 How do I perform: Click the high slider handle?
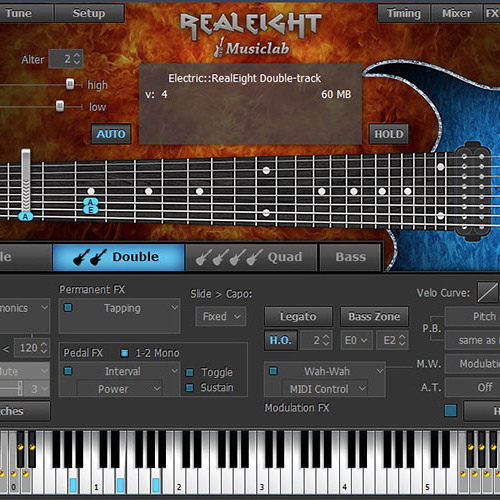click(70, 84)
